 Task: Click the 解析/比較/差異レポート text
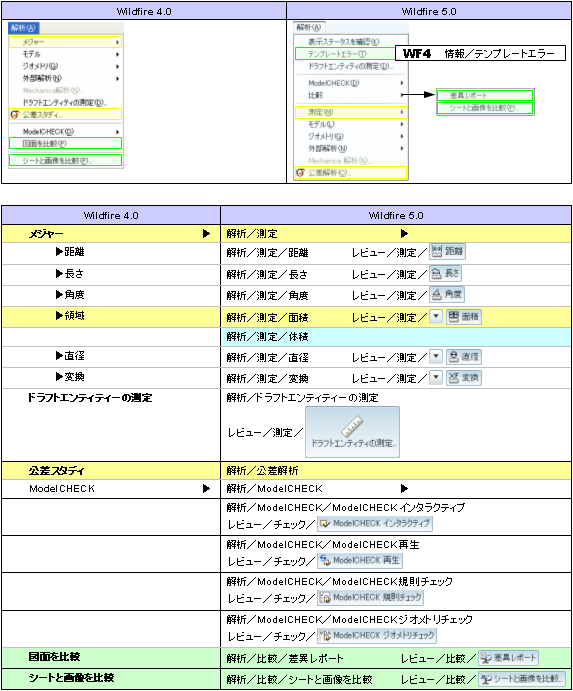[x=285, y=658]
